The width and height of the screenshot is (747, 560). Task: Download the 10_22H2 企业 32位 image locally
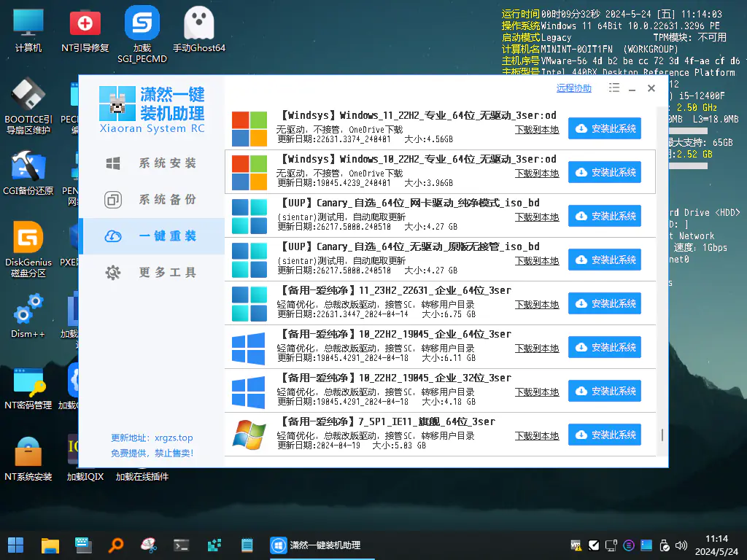tap(537, 392)
